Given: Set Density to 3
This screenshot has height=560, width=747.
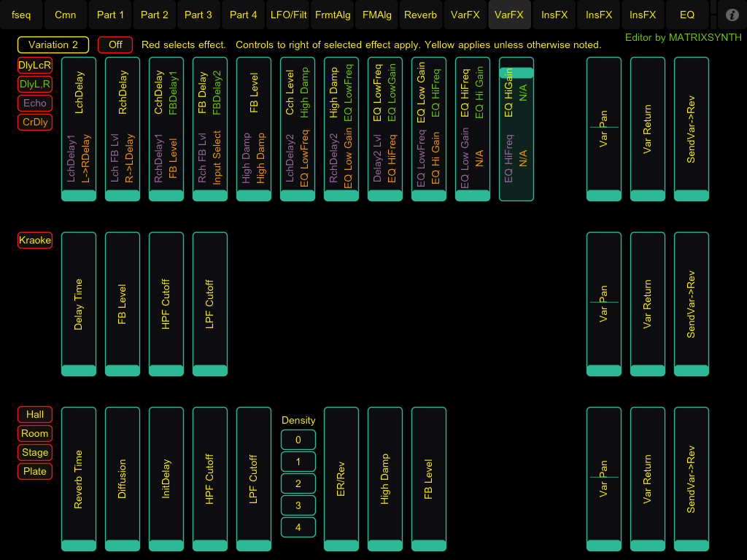Looking at the screenshot, I should (298, 505).
